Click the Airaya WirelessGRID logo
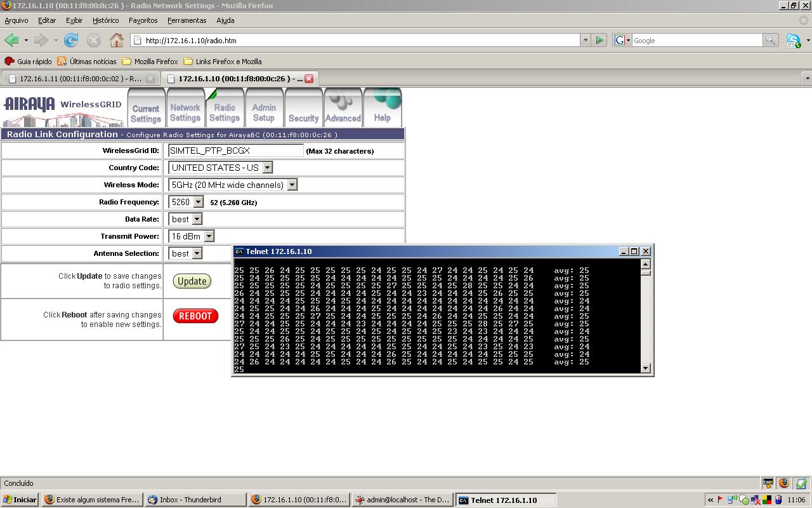The height and width of the screenshot is (508, 812). pos(62,110)
